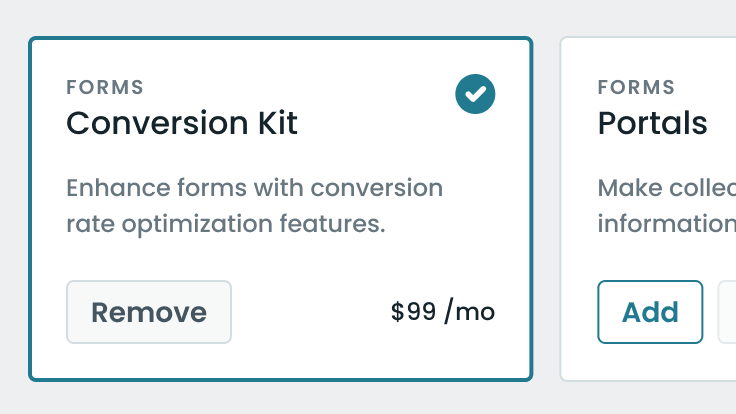
Task: Remove the Conversion Kit add-on
Action: click(149, 312)
